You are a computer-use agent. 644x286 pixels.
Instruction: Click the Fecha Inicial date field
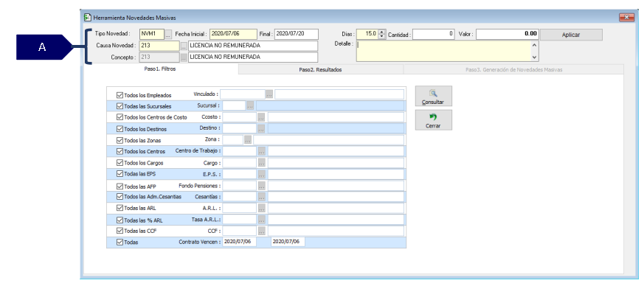click(x=233, y=34)
